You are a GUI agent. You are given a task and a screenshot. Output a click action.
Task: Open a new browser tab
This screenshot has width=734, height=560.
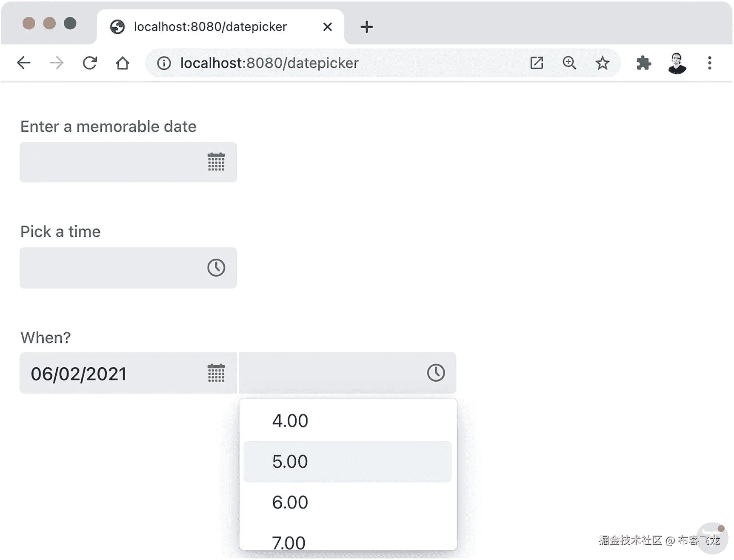(366, 27)
